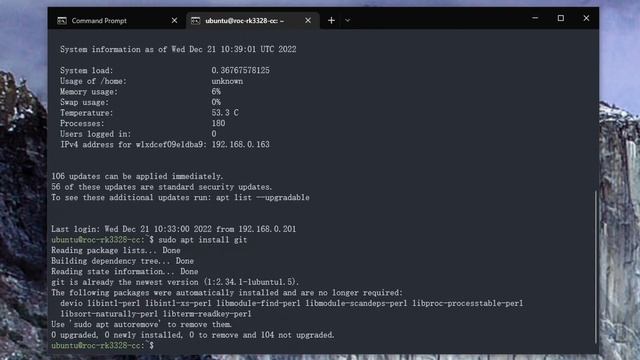
Task: Click the Temperature value 53.3 C
Action: [225, 113]
